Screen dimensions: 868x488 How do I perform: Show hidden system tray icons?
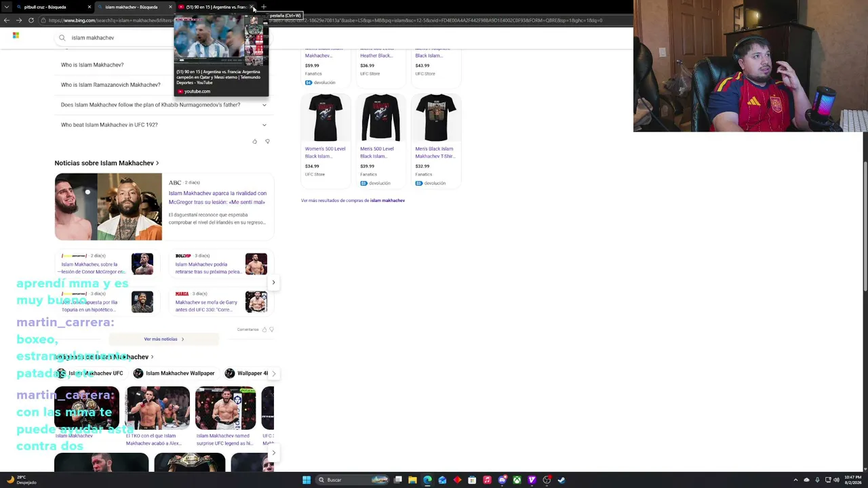click(x=797, y=480)
